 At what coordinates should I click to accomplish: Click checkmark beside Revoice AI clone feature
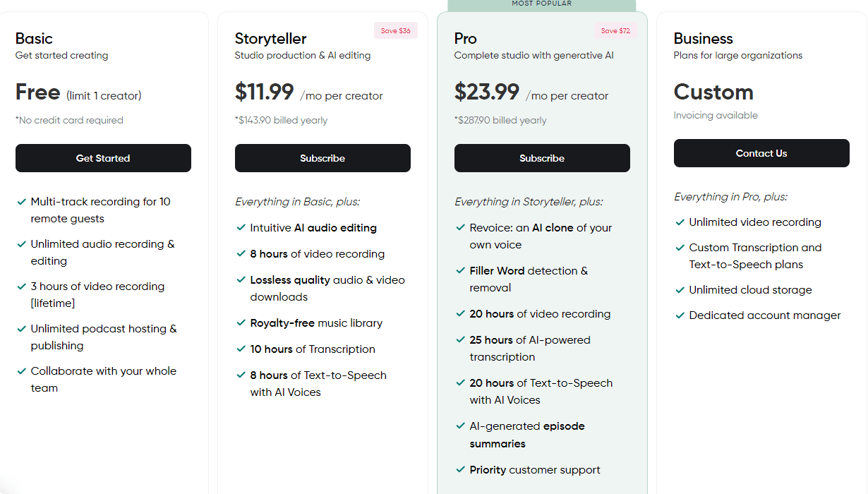point(461,228)
